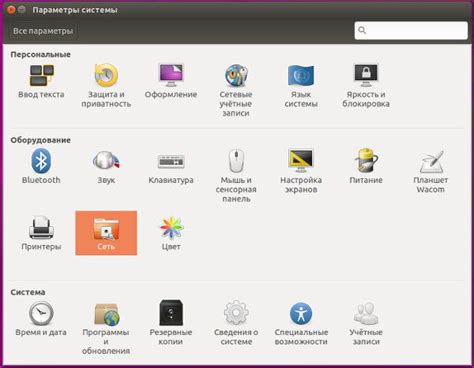
Task: Open Время и дата settings
Action: click(41, 318)
